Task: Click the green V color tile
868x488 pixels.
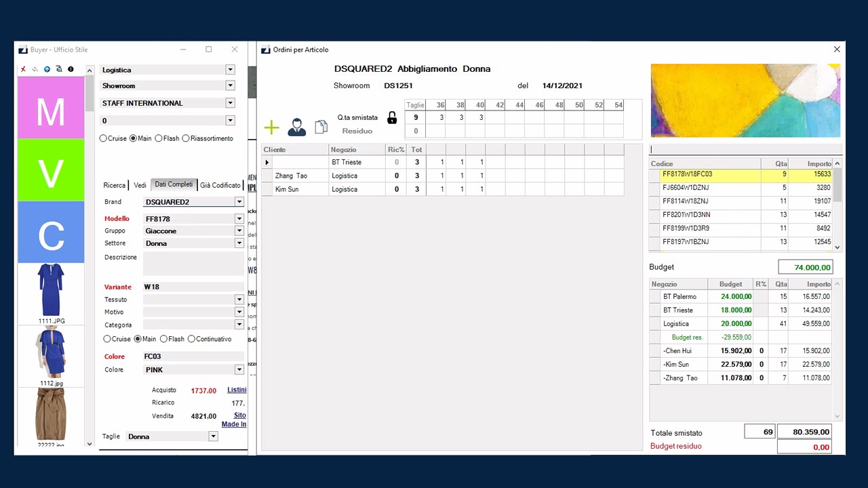Action: click(51, 170)
